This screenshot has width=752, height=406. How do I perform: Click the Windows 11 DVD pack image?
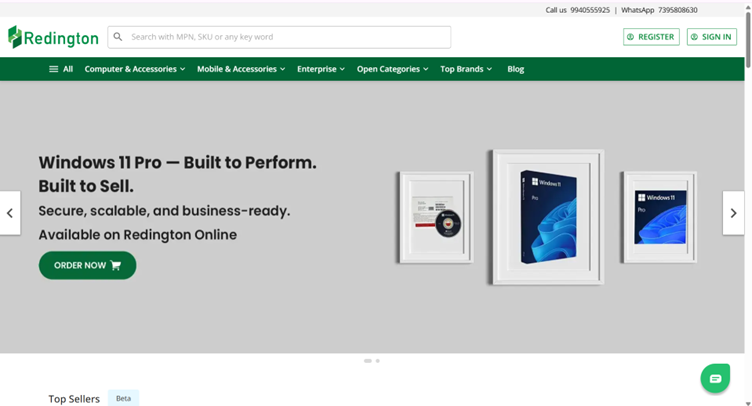(x=436, y=218)
